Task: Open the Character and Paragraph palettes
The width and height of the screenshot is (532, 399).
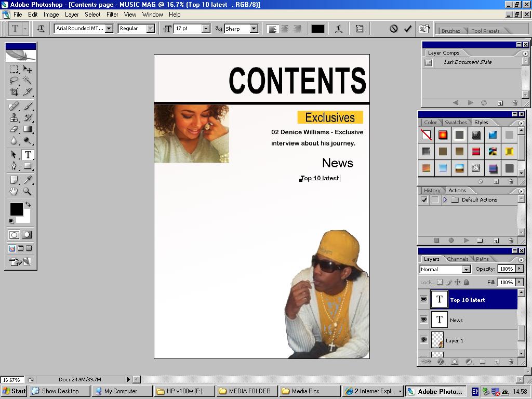Action: point(360,29)
